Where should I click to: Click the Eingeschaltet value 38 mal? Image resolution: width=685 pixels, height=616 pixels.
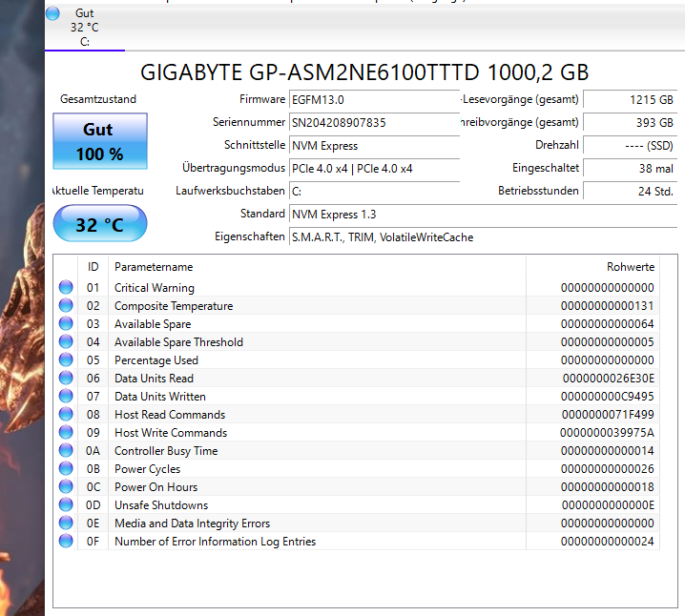[630, 169]
